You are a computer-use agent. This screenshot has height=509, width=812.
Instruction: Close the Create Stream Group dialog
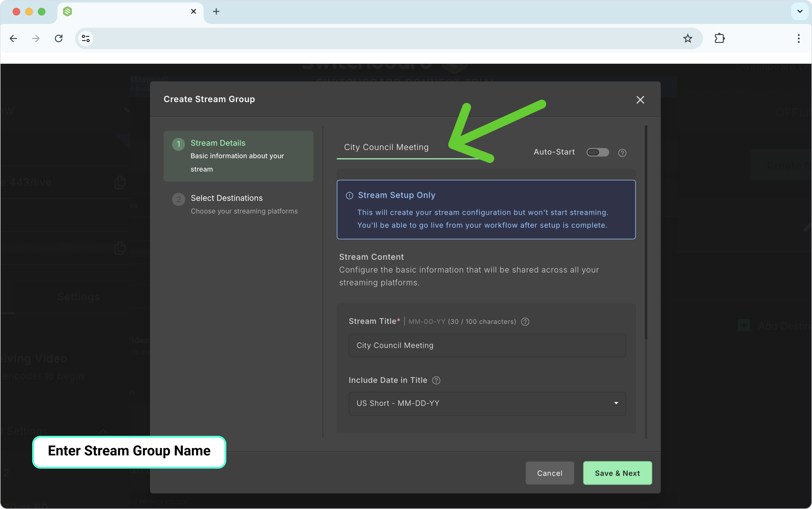[640, 100]
